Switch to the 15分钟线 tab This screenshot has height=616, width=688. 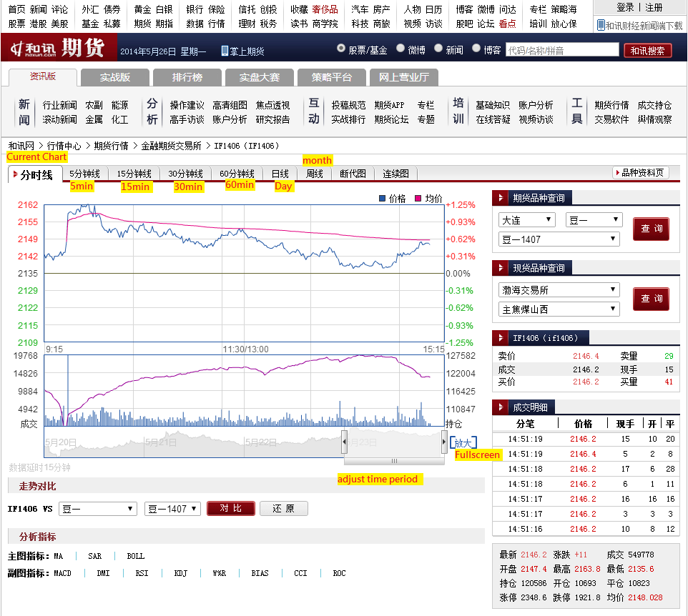[x=134, y=174]
